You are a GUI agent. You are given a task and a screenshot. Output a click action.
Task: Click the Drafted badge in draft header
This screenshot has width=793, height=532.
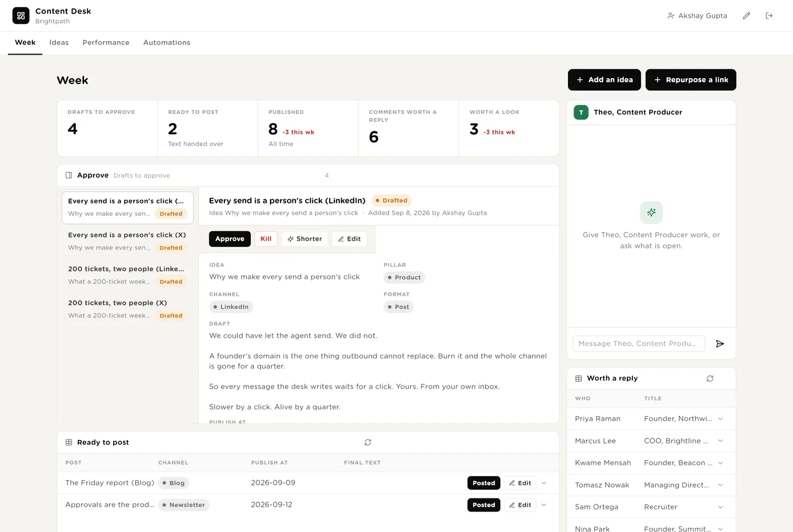click(x=392, y=201)
